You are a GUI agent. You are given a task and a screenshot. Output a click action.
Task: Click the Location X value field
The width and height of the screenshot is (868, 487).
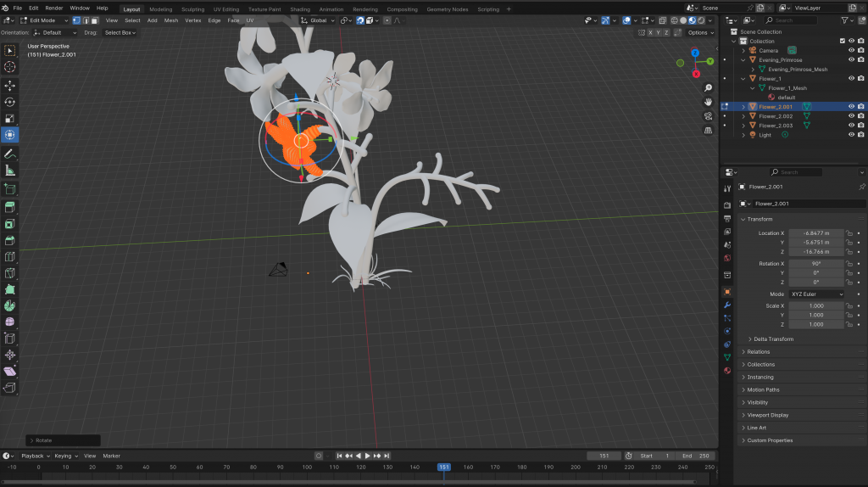816,233
